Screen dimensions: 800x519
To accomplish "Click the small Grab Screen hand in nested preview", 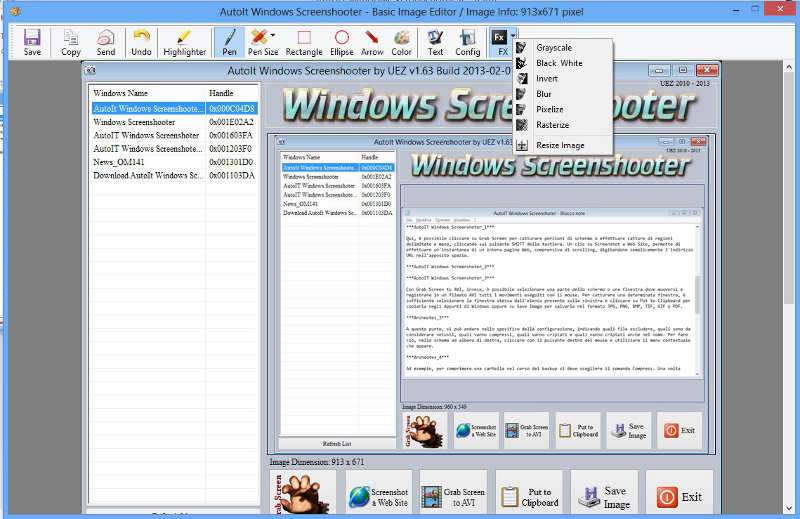I will point(424,431).
